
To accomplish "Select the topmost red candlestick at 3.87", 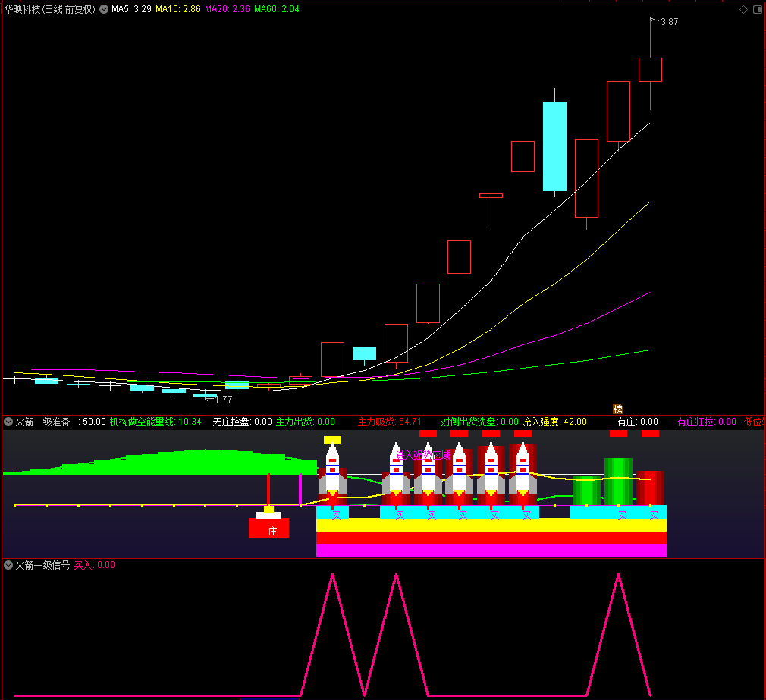I will 650,69.
